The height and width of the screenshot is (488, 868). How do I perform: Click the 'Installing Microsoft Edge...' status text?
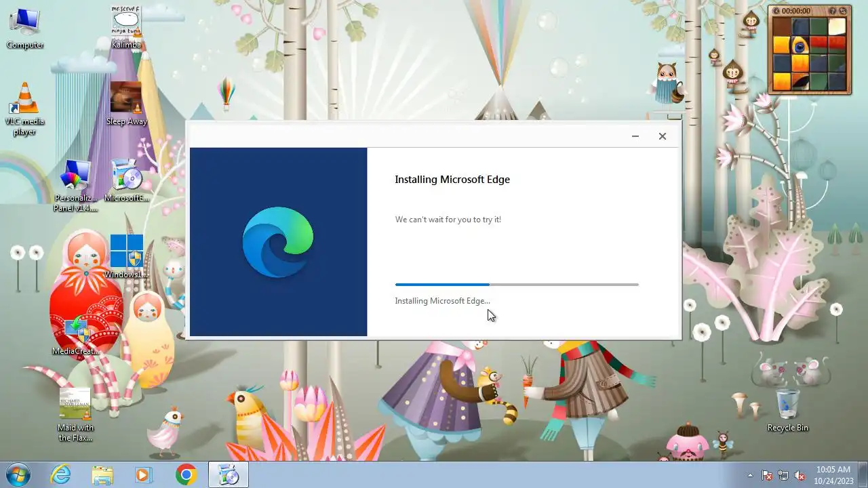[x=442, y=301]
